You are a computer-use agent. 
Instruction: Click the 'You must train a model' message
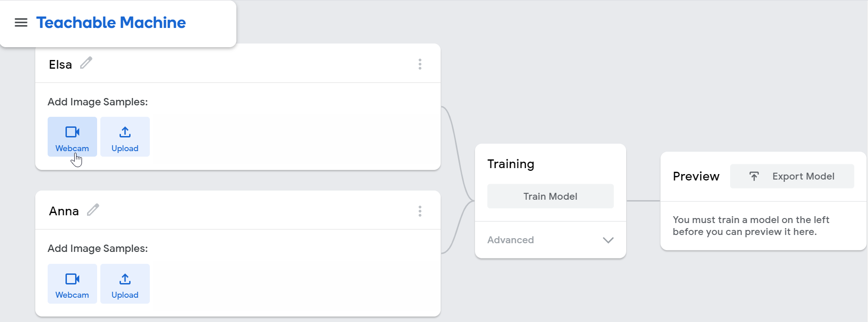751,226
